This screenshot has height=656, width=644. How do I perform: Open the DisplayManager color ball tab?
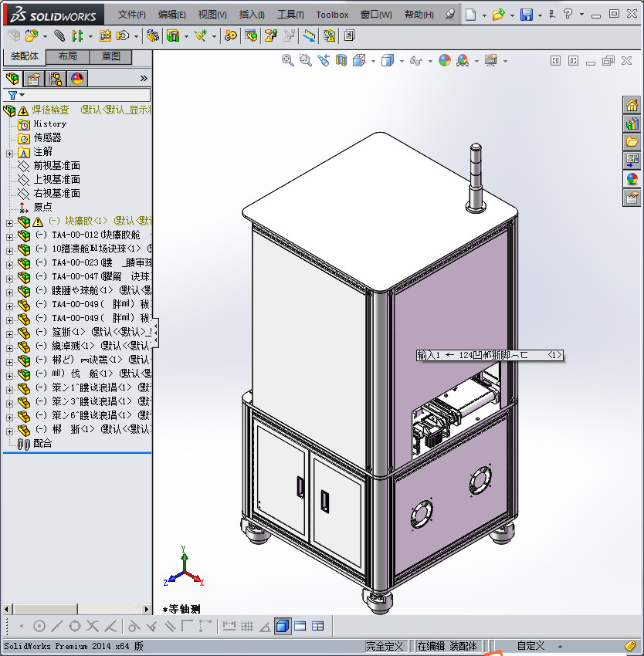77,79
